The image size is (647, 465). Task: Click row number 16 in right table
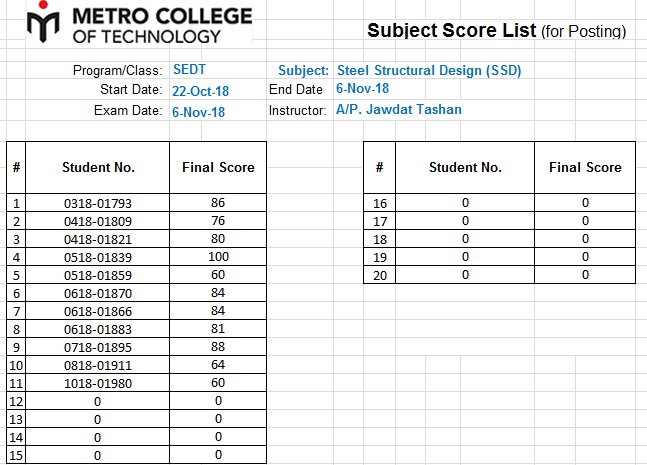pyautogui.click(x=380, y=203)
